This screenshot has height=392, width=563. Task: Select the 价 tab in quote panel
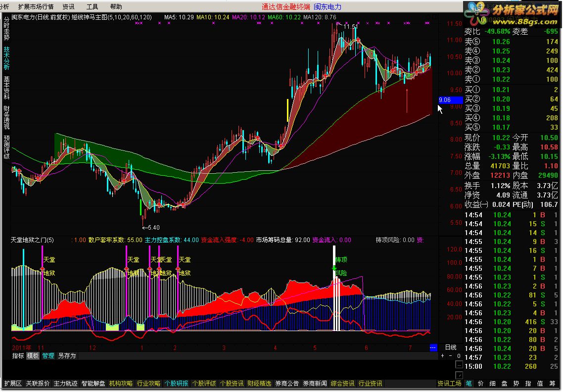click(x=480, y=384)
